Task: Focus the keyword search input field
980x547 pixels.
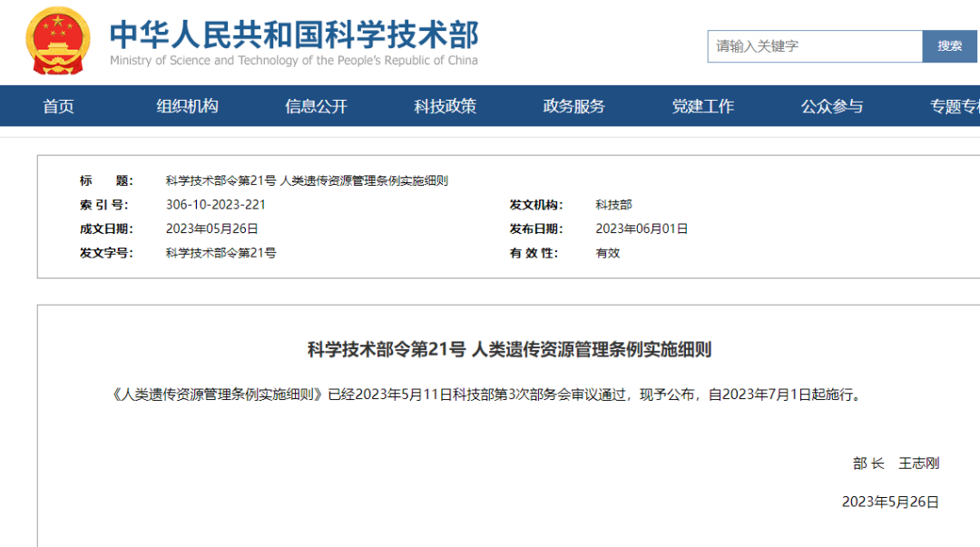Action: pyautogui.click(x=815, y=46)
